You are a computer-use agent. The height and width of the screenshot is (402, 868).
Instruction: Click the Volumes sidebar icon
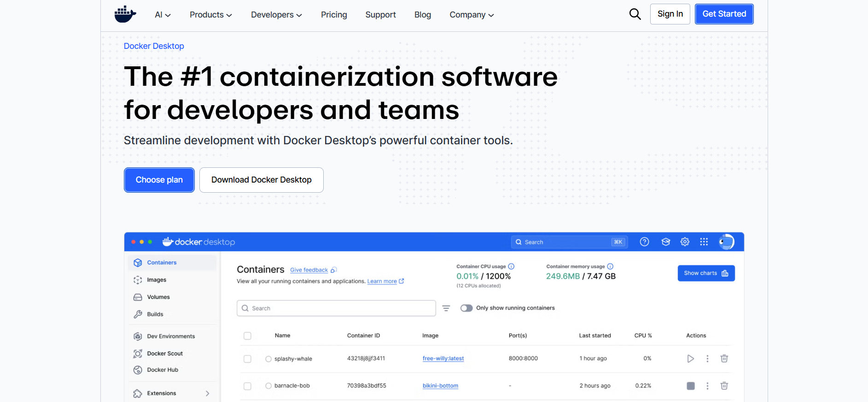138,297
